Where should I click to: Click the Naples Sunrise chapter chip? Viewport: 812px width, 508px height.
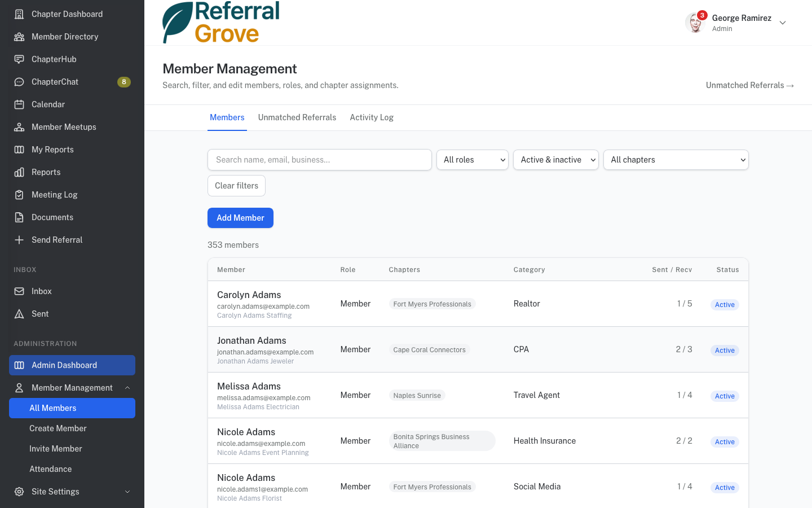417,395
